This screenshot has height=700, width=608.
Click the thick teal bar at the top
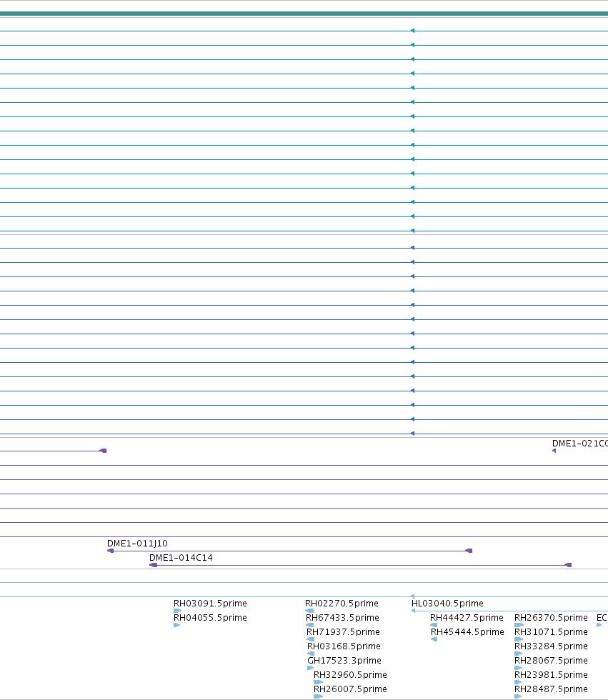pos(304,14)
